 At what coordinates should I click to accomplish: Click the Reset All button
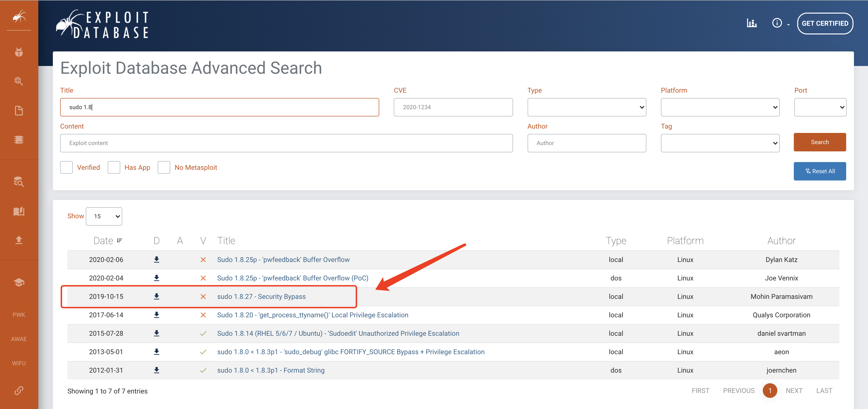click(x=820, y=171)
